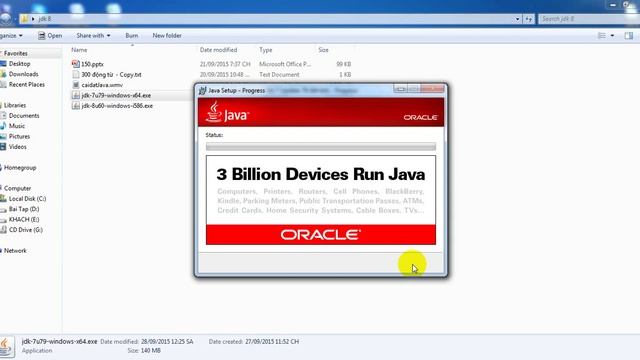Open the Share with dropdown
The image size is (640, 360).
93,36
